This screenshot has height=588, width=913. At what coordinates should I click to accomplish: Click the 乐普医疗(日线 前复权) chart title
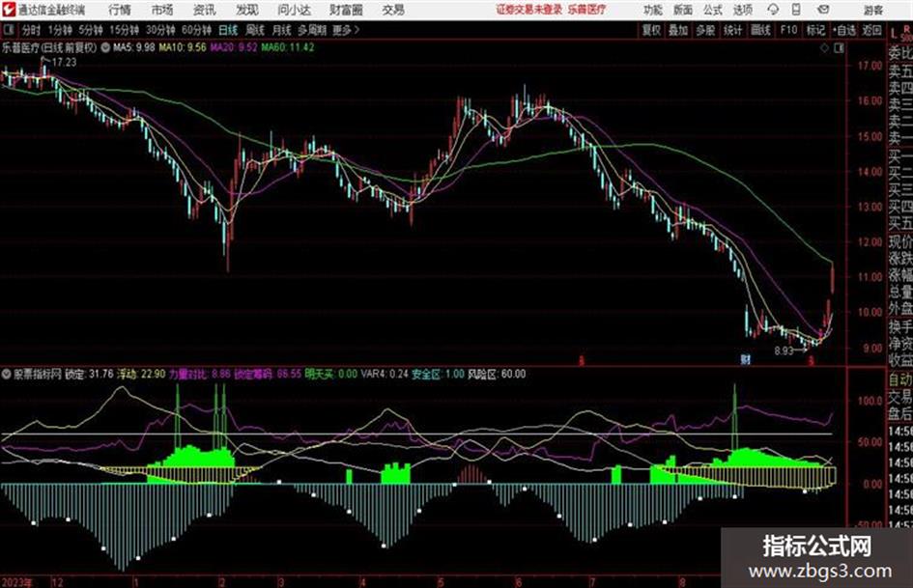(x=49, y=47)
